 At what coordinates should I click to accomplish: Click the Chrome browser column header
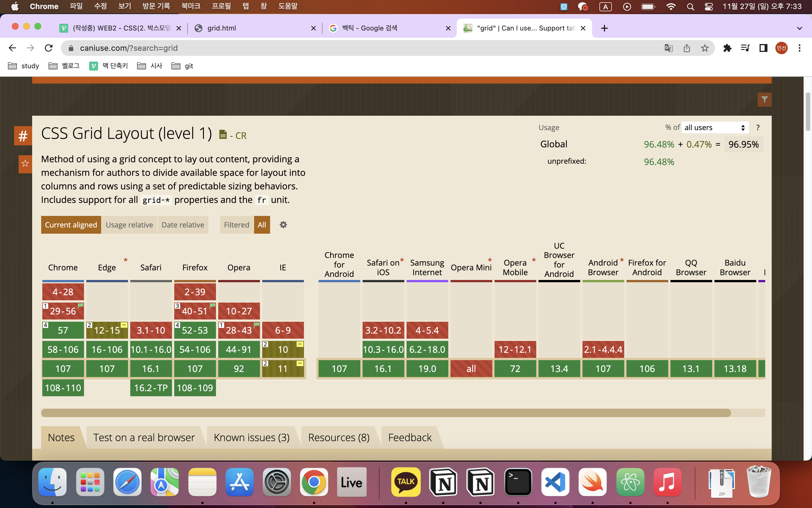pyautogui.click(x=63, y=268)
